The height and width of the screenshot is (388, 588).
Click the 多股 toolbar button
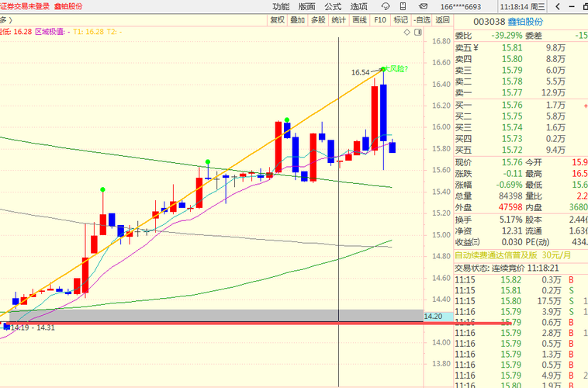318,20
